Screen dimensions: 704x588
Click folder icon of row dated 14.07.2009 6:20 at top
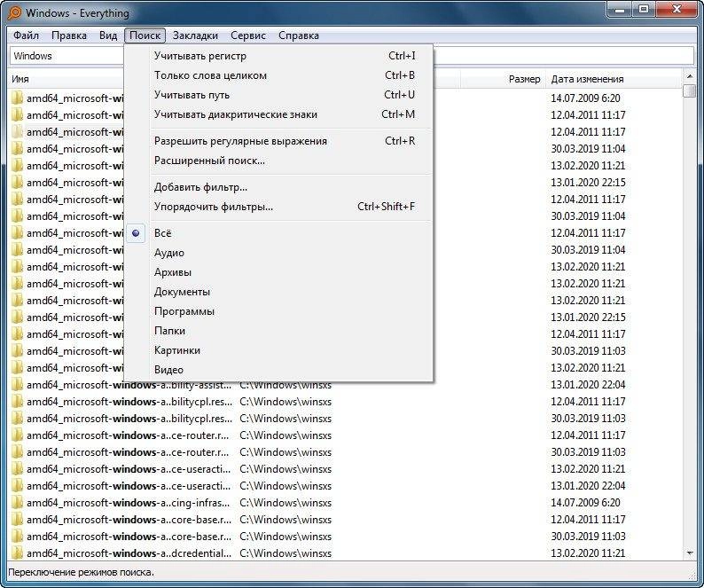point(17,98)
